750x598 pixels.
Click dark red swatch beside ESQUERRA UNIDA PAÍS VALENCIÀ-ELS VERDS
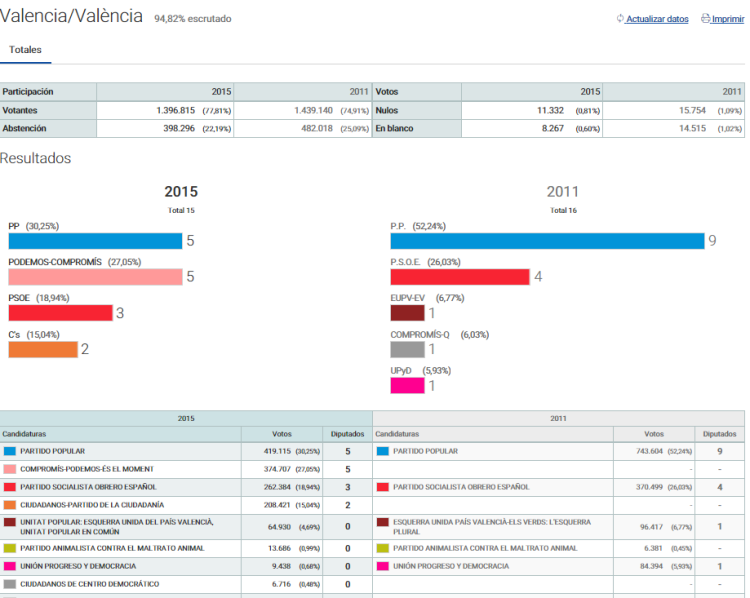click(x=383, y=522)
